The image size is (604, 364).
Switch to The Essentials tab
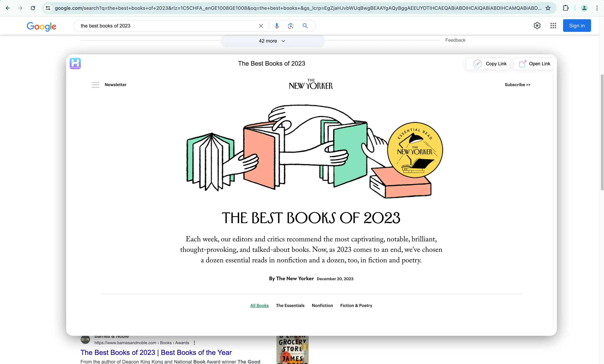[290, 305]
